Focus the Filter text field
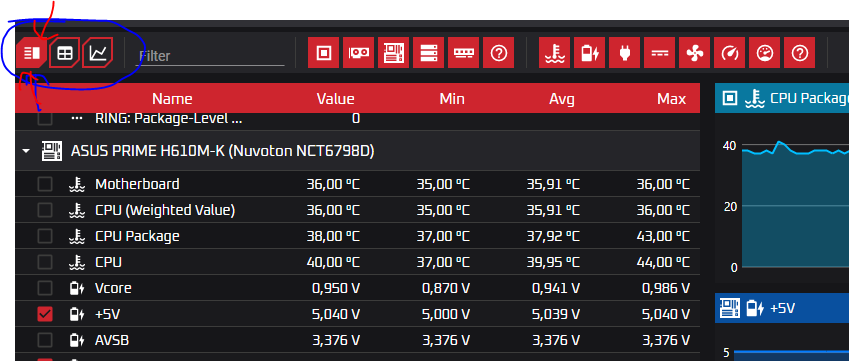This screenshot has width=849, height=361. (x=209, y=56)
